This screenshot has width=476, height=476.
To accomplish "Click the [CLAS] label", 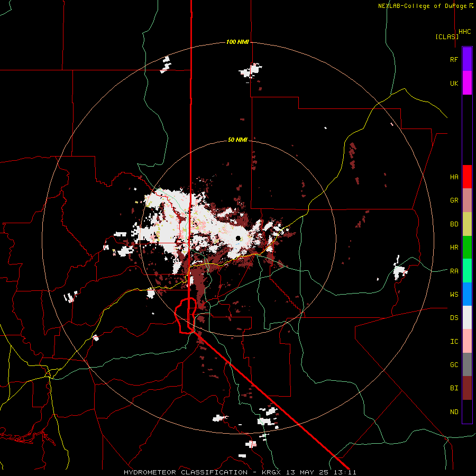I will pos(447,36).
